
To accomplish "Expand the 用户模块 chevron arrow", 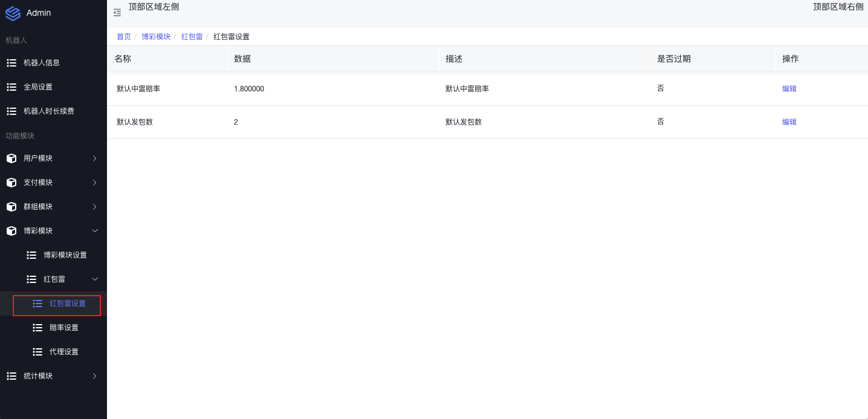I will 94,158.
